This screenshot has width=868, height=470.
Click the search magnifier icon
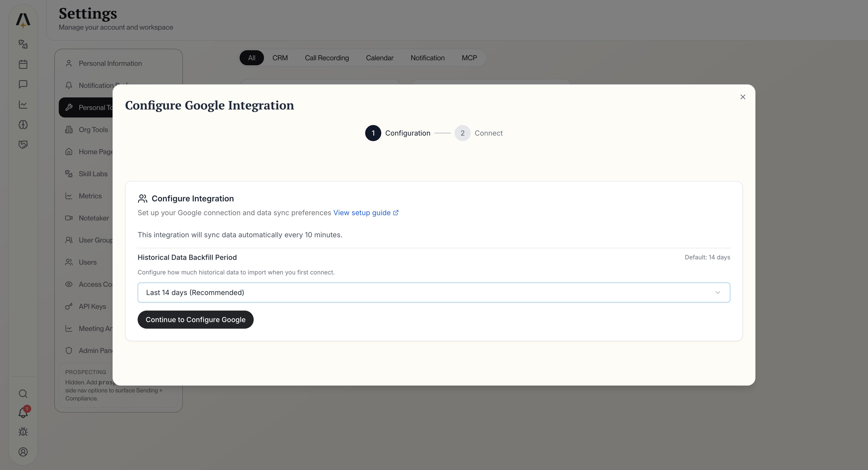coord(23,393)
